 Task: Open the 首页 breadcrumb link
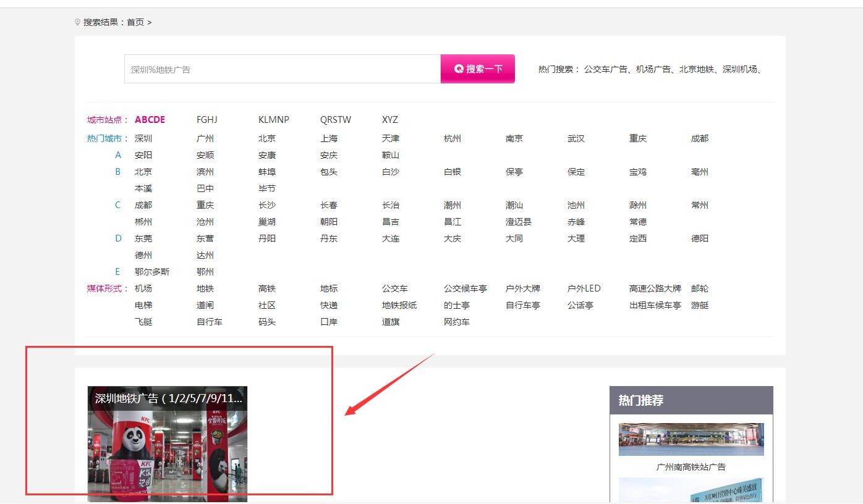[135, 22]
